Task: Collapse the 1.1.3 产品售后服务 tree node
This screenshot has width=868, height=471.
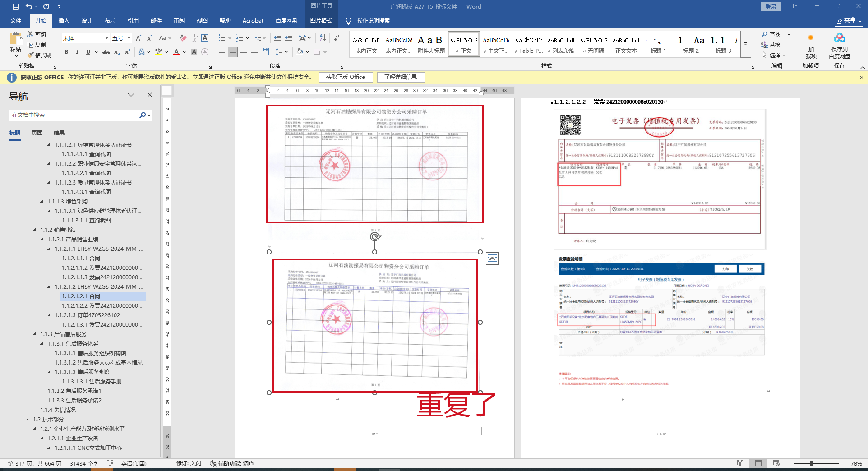Action: point(35,334)
